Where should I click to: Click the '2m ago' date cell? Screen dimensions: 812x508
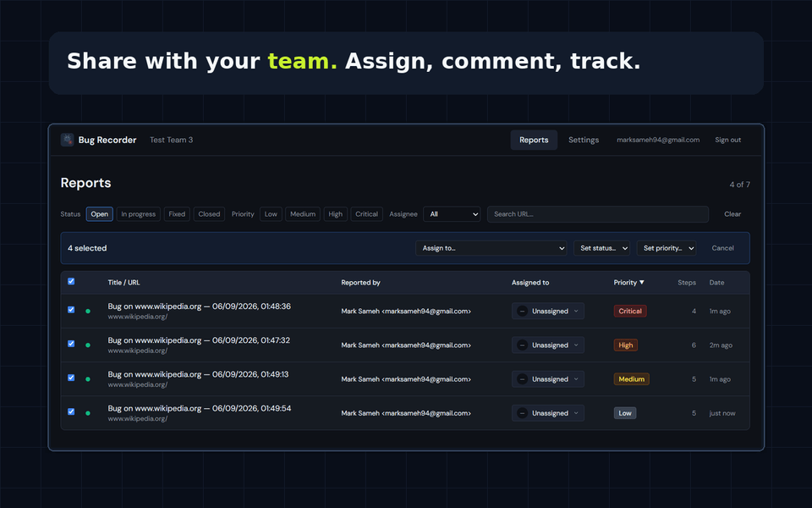(721, 345)
